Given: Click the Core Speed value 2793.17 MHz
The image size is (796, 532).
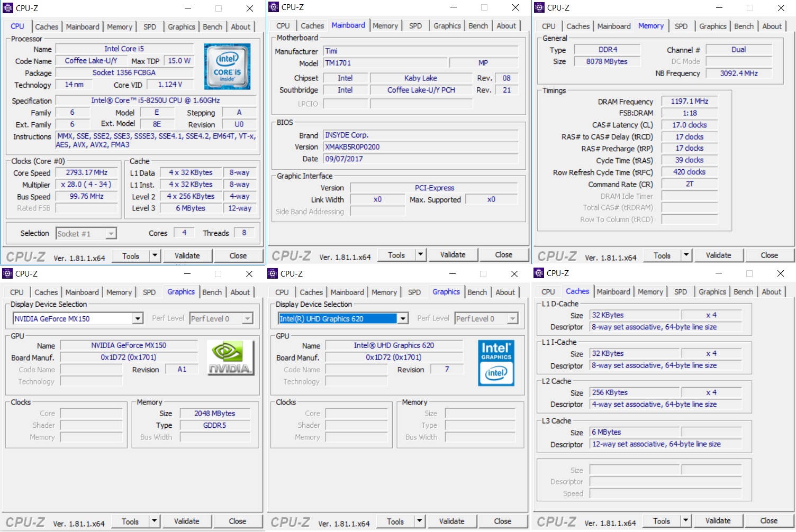Looking at the screenshot, I should click(87, 173).
